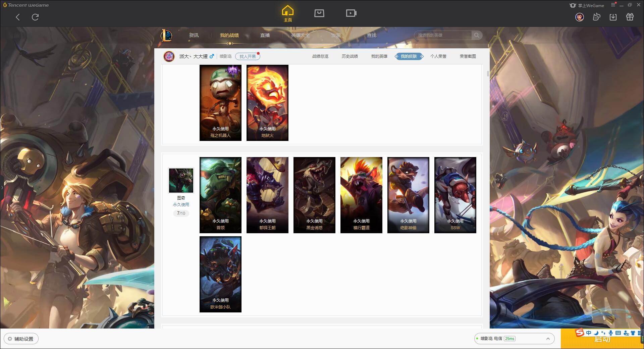This screenshot has width=644, height=349.
Task: Open the video player icon in the top bar
Action: pyautogui.click(x=351, y=13)
